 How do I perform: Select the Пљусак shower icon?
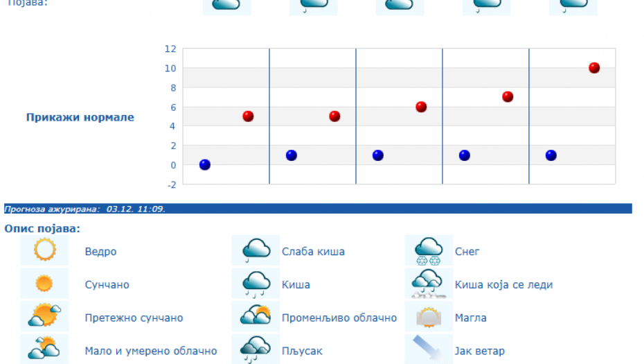[256, 349]
